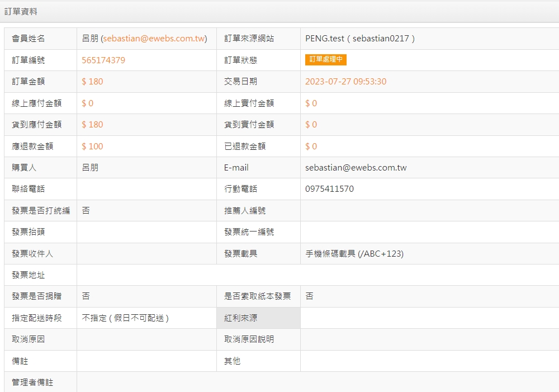Select order number 565174379
The height and width of the screenshot is (392, 559).
(103, 60)
